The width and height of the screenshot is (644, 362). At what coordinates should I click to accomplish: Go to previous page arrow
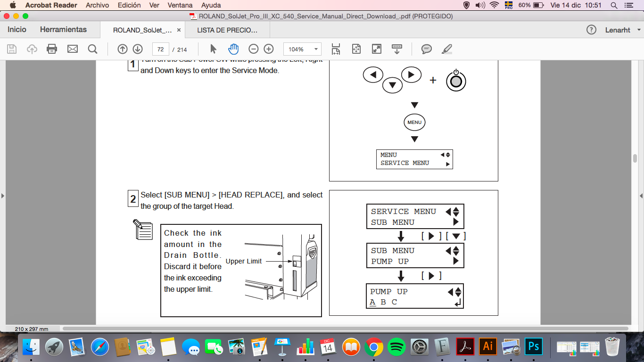point(123,49)
